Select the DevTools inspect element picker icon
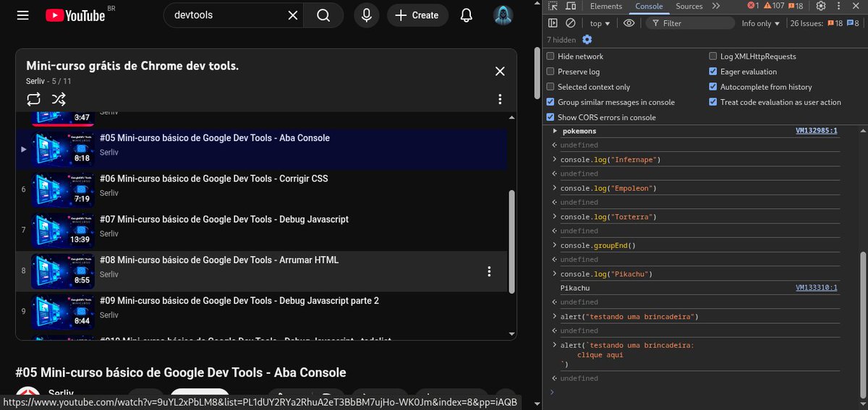This screenshot has height=410, width=868. [x=553, y=6]
